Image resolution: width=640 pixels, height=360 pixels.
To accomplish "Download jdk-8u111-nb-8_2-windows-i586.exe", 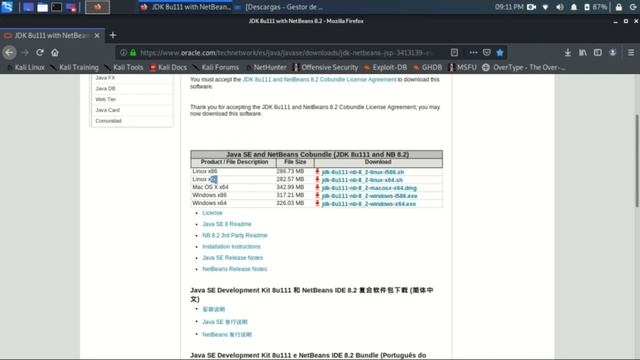I will [369, 196].
